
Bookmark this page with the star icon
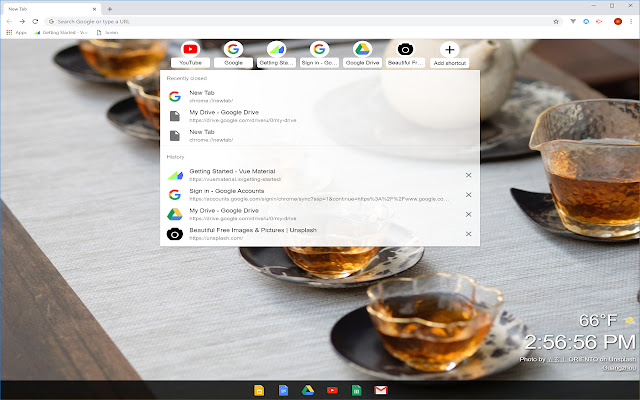[x=556, y=21]
